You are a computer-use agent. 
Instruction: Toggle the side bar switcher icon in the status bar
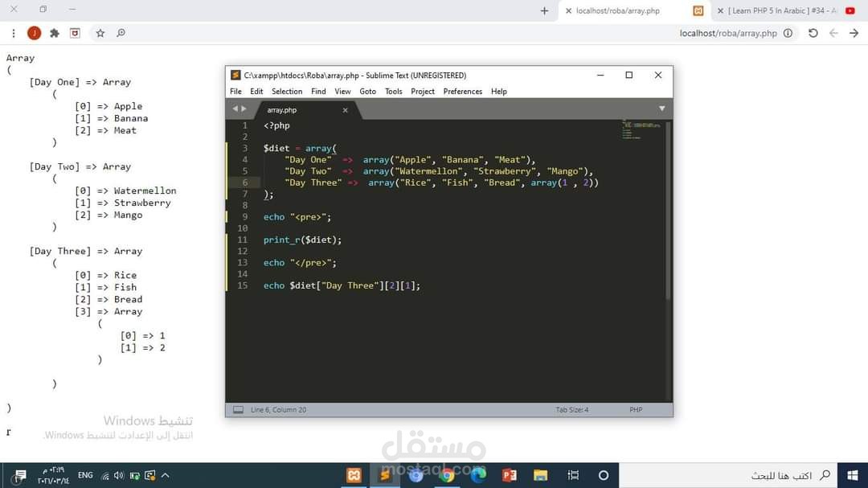pos(238,410)
